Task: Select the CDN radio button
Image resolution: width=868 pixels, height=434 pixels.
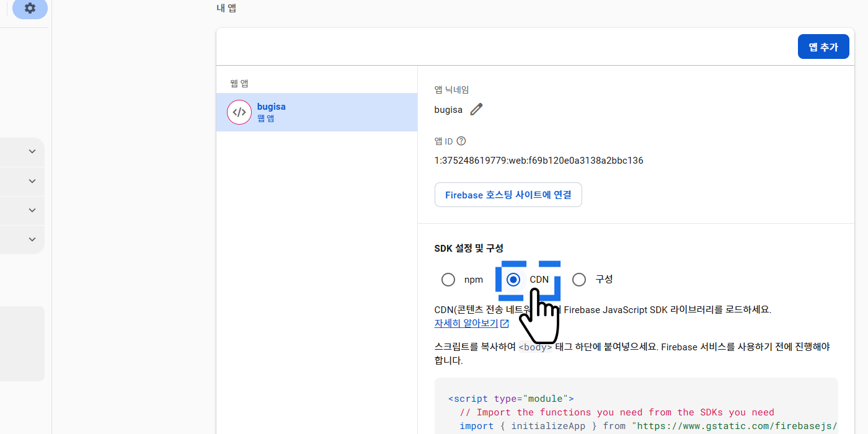Action: coord(513,280)
